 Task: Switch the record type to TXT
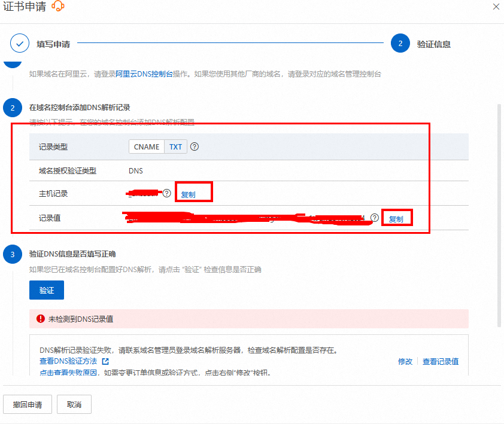(175, 147)
